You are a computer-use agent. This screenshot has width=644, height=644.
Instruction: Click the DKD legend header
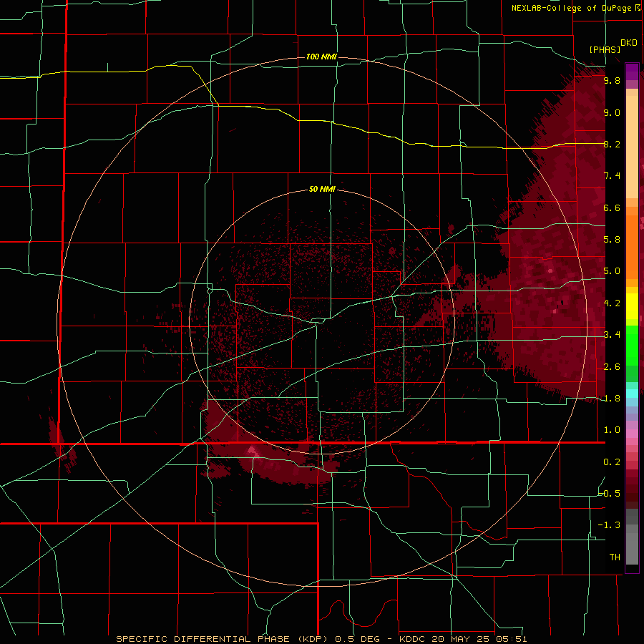(x=628, y=43)
